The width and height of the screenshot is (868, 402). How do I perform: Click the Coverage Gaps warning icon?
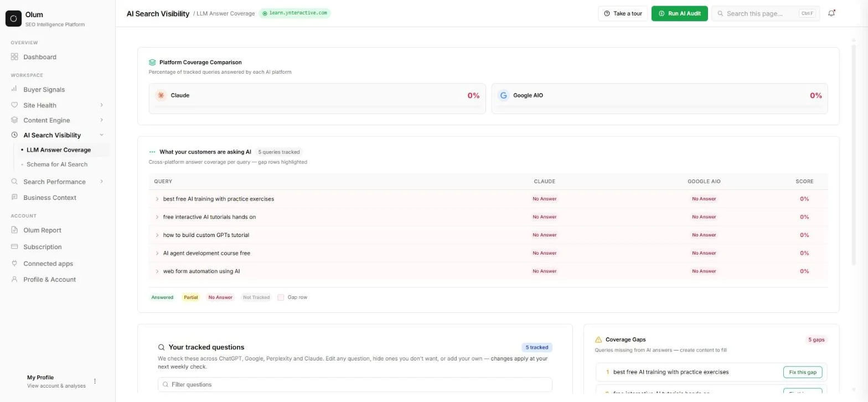click(598, 340)
